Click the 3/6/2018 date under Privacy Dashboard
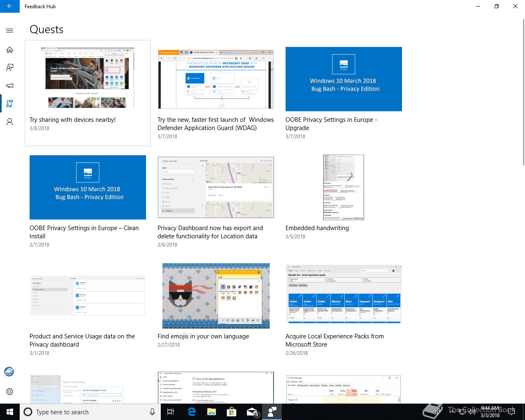525x420 pixels. (x=167, y=245)
